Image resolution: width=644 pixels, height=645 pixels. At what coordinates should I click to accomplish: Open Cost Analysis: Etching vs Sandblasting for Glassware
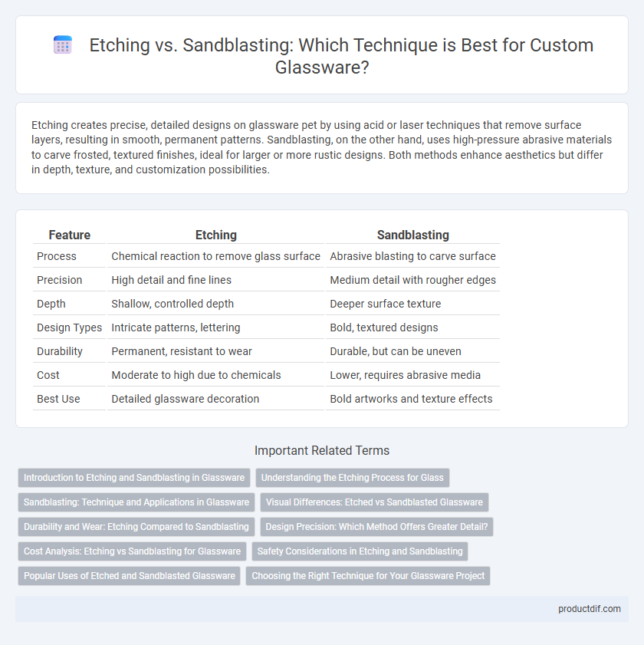[132, 551]
